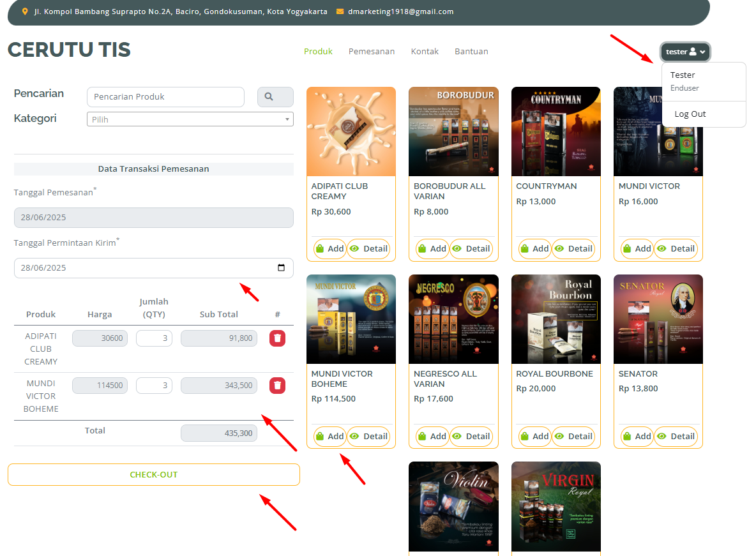This screenshot has width=756, height=556.
Task: Show details for ROYAL BOURBONE
Action: [573, 437]
